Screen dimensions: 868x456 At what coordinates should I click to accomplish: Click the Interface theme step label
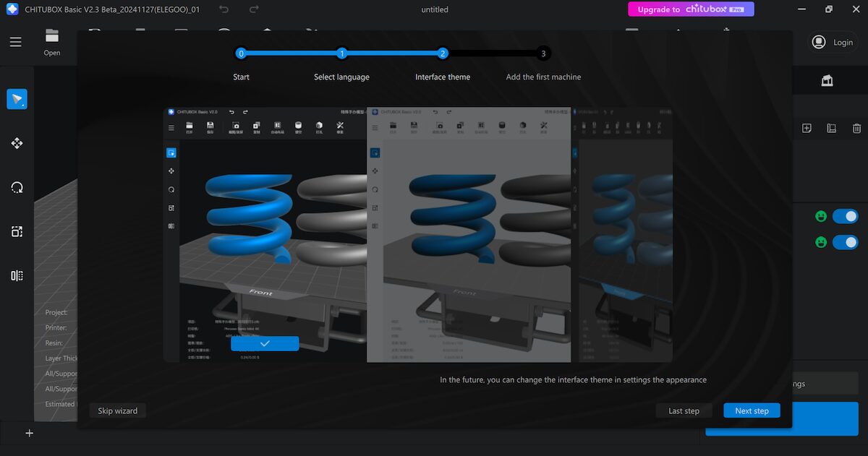pyautogui.click(x=443, y=77)
